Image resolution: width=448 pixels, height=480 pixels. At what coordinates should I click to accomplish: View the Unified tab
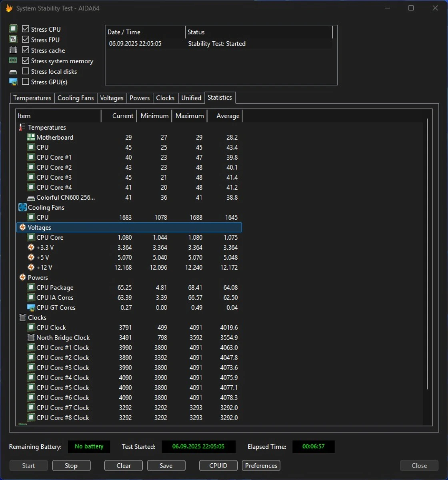(x=191, y=98)
